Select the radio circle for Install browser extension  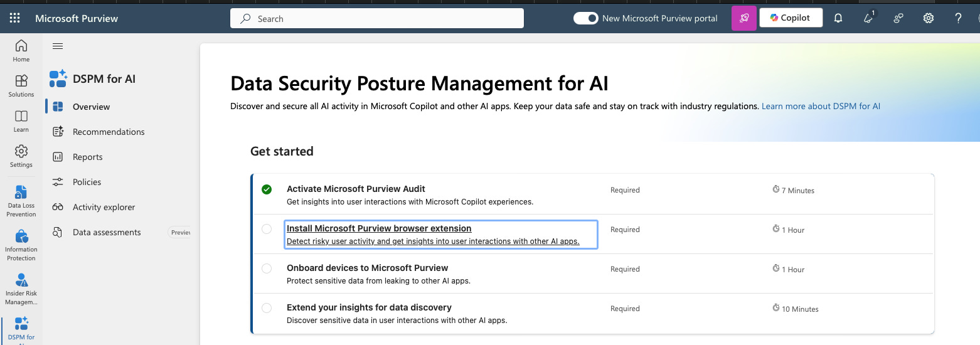267,229
